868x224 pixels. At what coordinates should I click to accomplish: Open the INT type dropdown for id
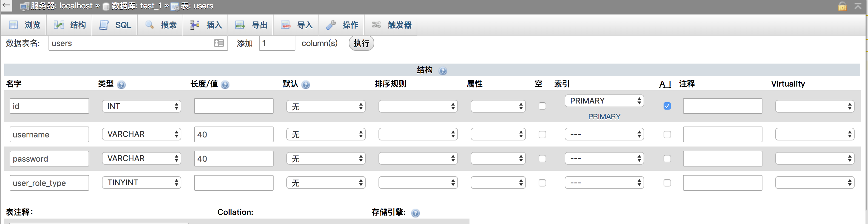point(142,106)
